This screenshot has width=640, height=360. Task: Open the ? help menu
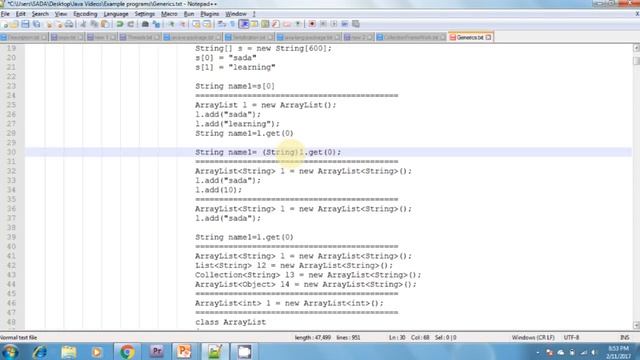click(254, 14)
